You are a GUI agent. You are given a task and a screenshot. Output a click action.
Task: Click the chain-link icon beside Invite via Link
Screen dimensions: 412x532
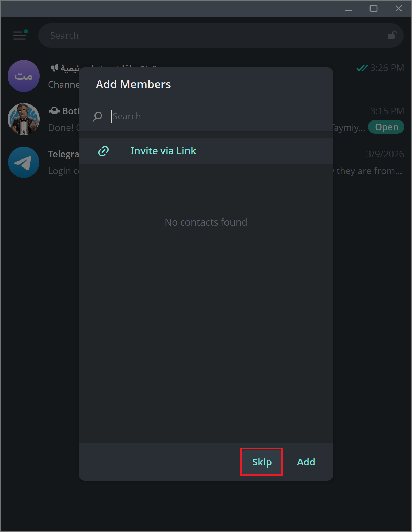pyautogui.click(x=103, y=151)
